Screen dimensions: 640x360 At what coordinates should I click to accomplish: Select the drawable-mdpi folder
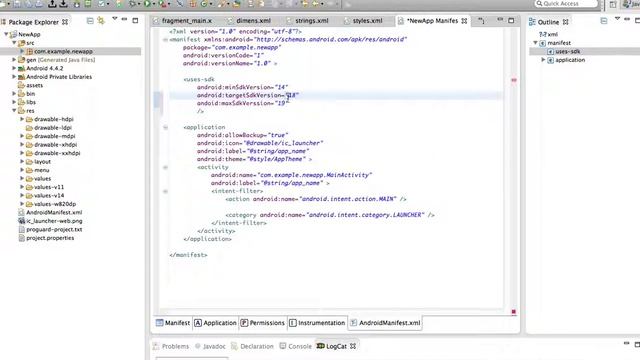54,136
